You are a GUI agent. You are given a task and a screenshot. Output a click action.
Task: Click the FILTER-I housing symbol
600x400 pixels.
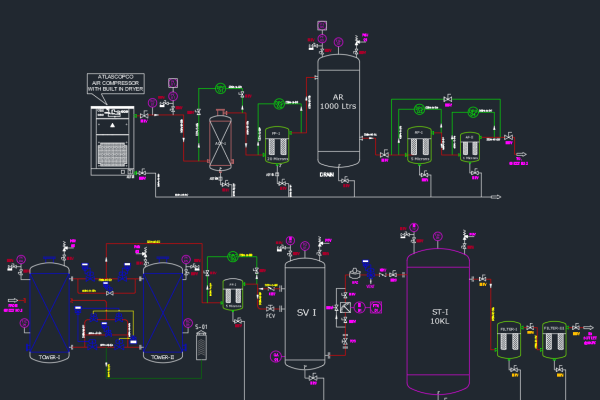[511, 340]
